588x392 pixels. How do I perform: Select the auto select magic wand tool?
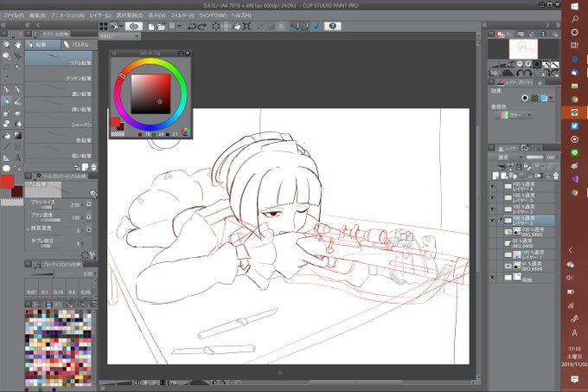click(x=17, y=67)
